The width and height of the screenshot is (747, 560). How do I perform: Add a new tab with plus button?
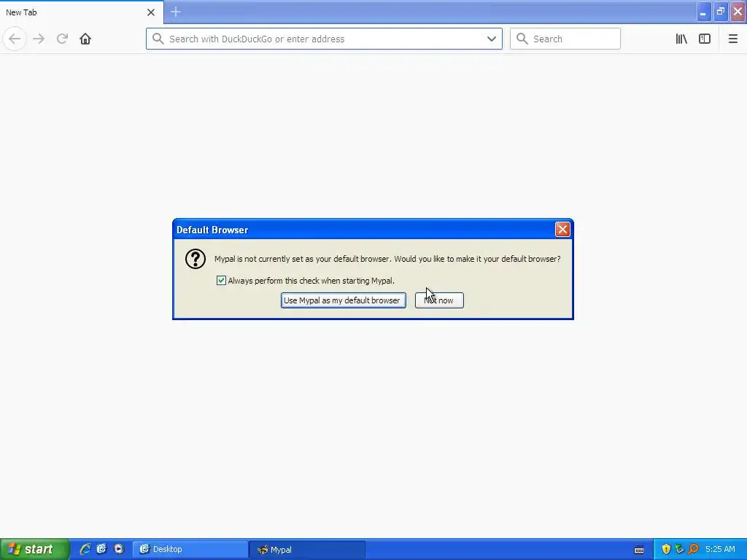click(x=176, y=12)
